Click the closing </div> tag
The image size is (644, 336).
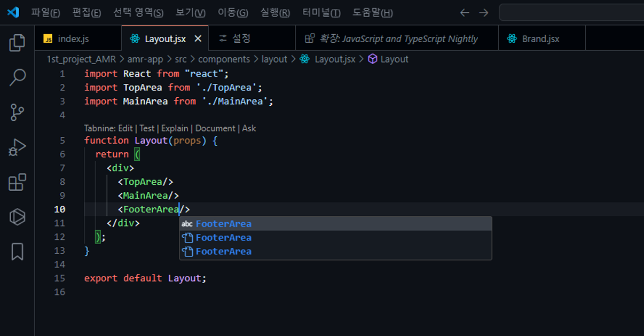coord(123,223)
